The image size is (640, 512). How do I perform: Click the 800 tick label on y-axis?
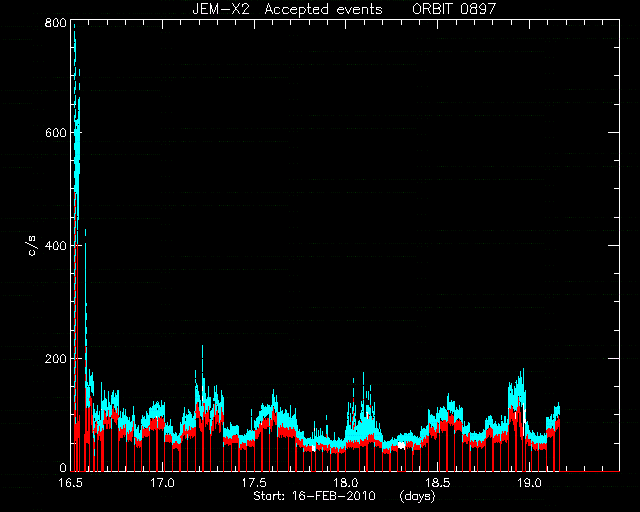pyautogui.click(x=56, y=23)
